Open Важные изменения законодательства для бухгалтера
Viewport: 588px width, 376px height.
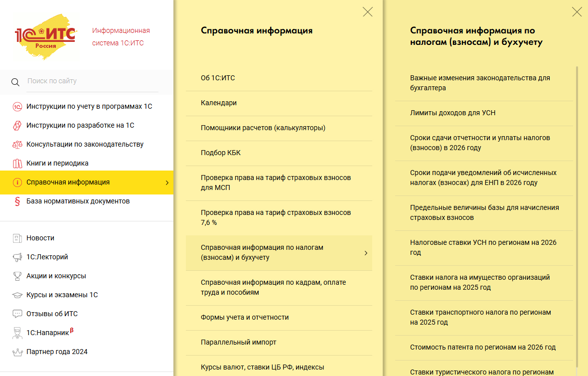pos(484,83)
